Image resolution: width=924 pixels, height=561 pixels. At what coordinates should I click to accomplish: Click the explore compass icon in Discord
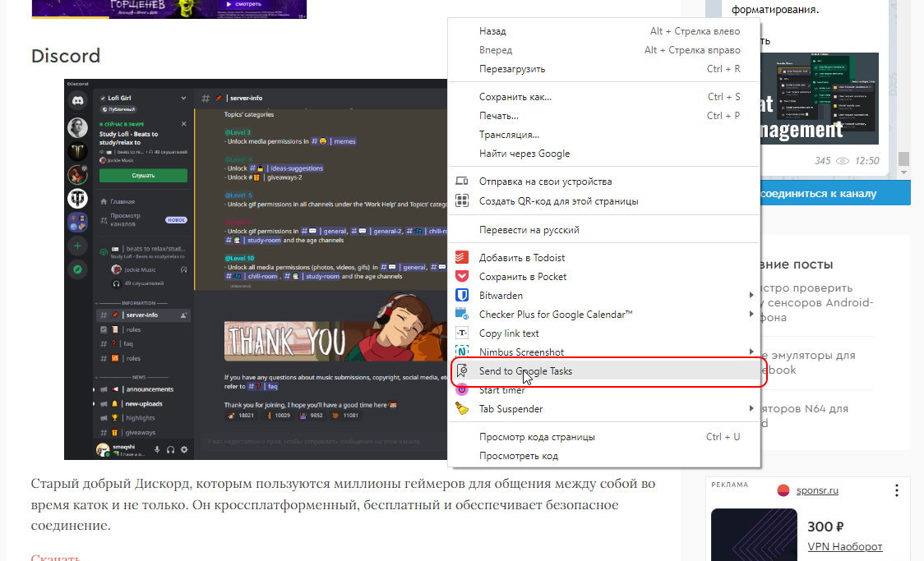pyautogui.click(x=77, y=269)
